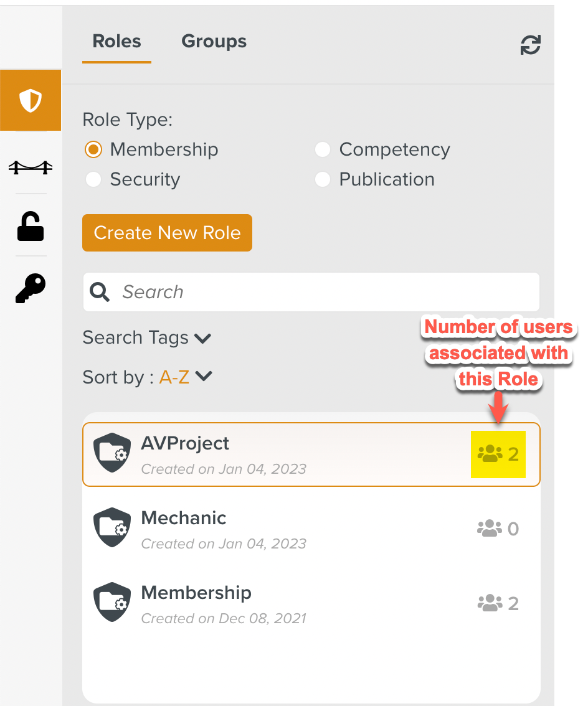This screenshot has height=706, width=588.
Task: Open the key icon in the sidebar
Action: click(31, 289)
